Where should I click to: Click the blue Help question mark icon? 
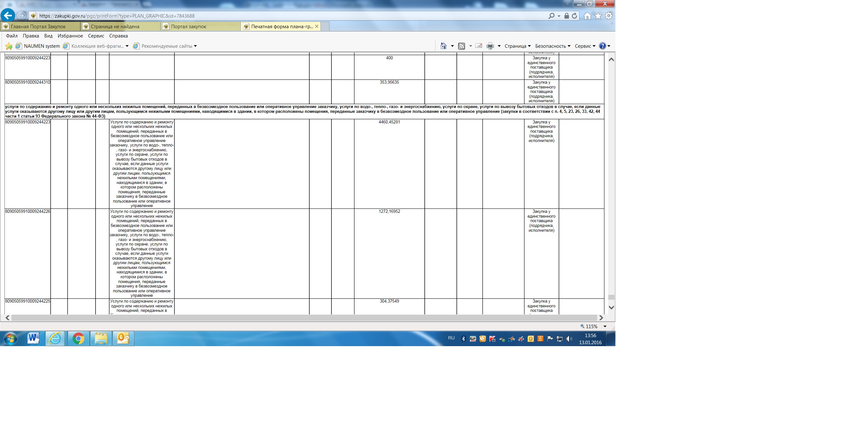pyautogui.click(x=603, y=46)
